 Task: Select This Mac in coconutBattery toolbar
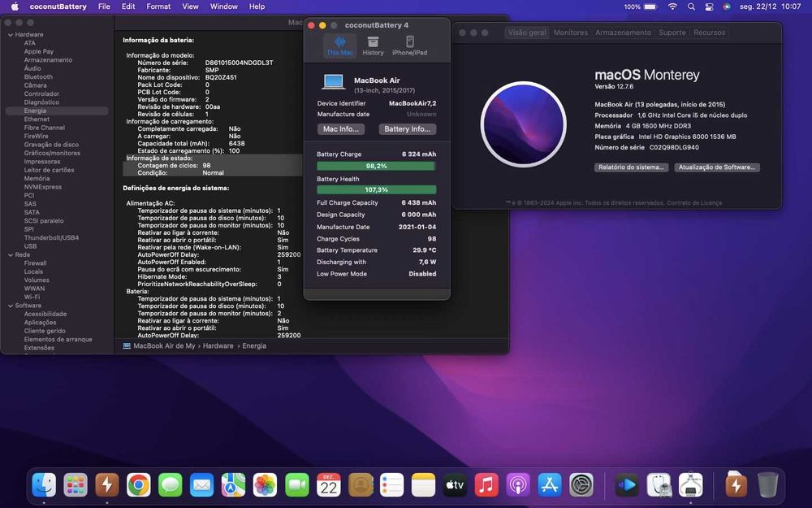(339, 46)
